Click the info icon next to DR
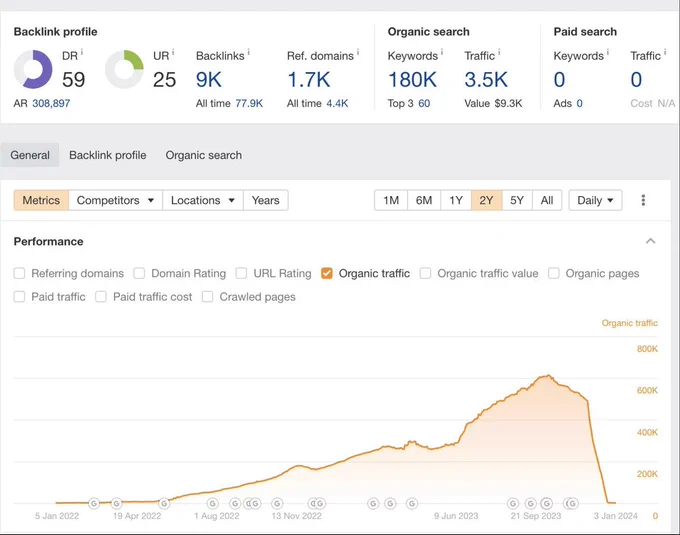Image resolution: width=680 pixels, height=535 pixels. point(82,52)
